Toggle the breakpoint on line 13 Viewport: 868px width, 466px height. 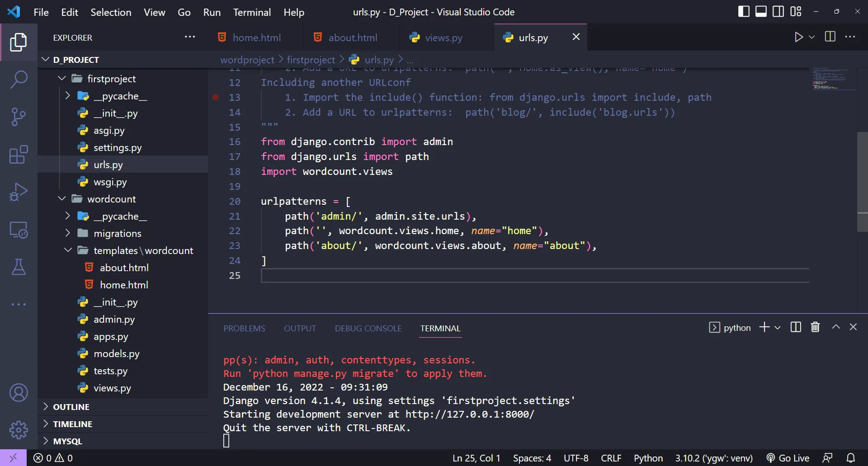point(216,97)
